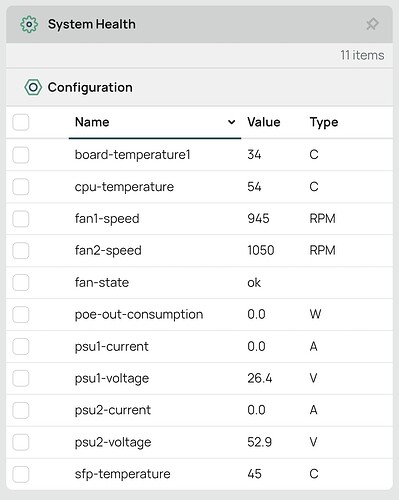Click the Configuration section heading
The height and width of the screenshot is (500, 399).
(90, 87)
